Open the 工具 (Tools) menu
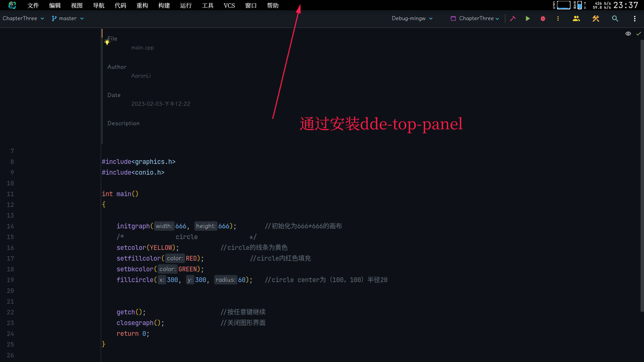 click(x=208, y=5)
